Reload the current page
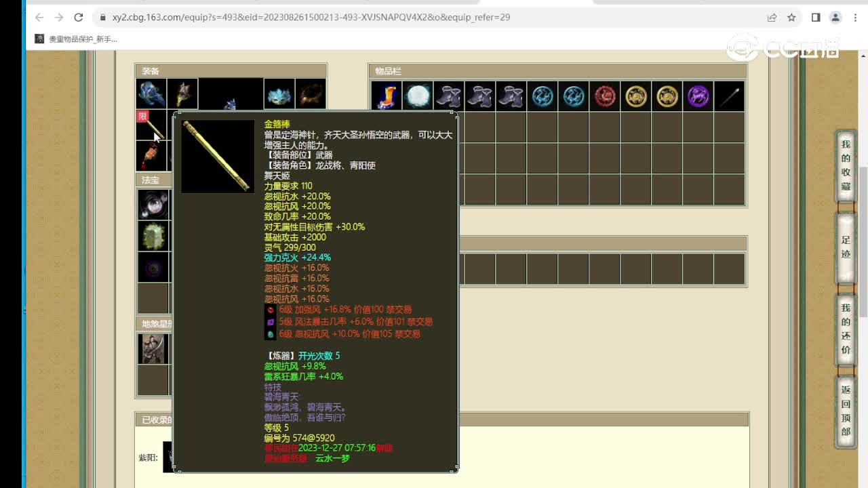 [79, 17]
